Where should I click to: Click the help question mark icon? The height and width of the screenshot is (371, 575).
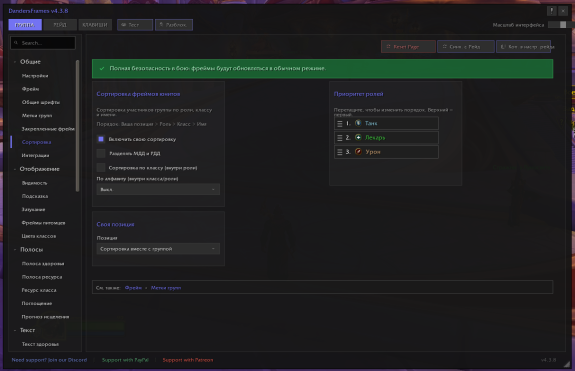(551, 11)
